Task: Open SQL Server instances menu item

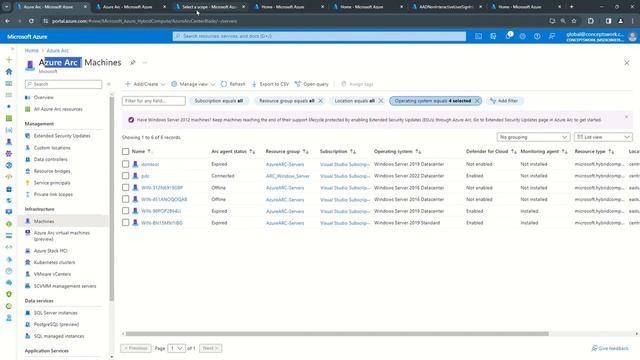Action: [x=56, y=313]
